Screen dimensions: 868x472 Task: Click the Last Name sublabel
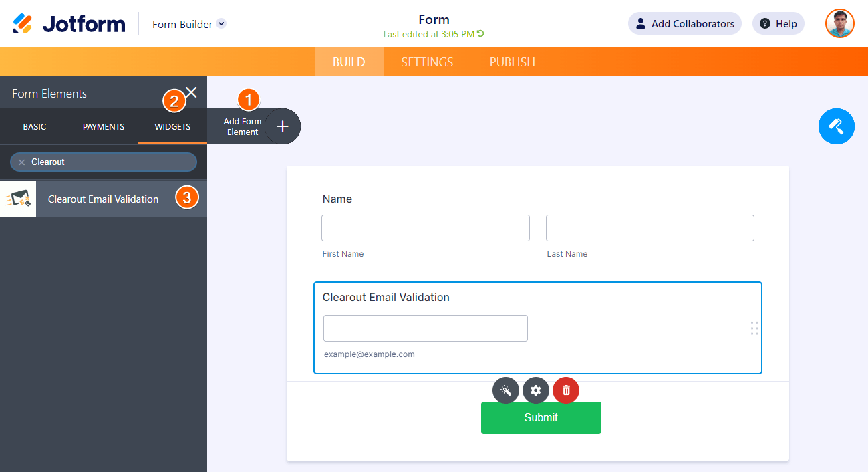[x=567, y=254]
